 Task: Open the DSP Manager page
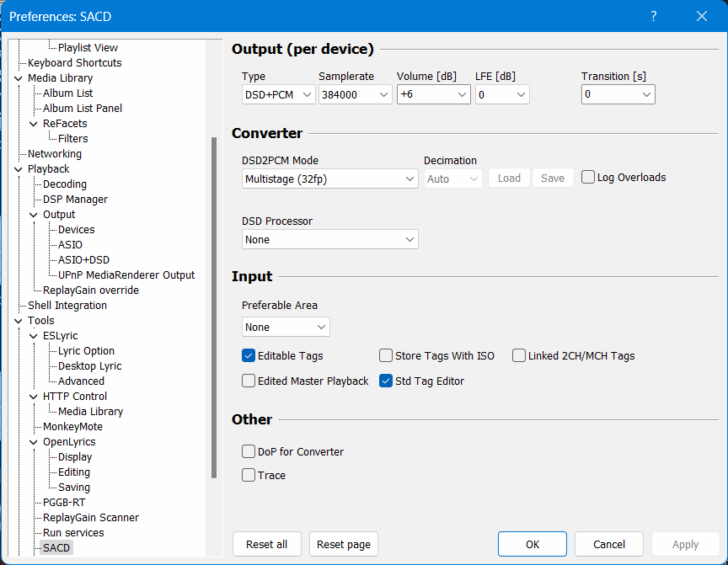point(75,199)
